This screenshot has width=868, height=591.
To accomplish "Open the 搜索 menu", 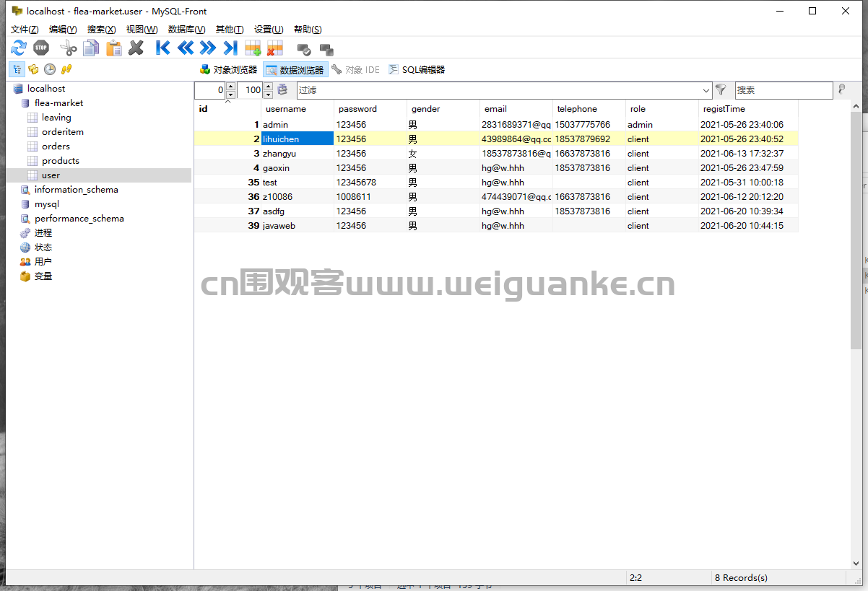I will (101, 30).
